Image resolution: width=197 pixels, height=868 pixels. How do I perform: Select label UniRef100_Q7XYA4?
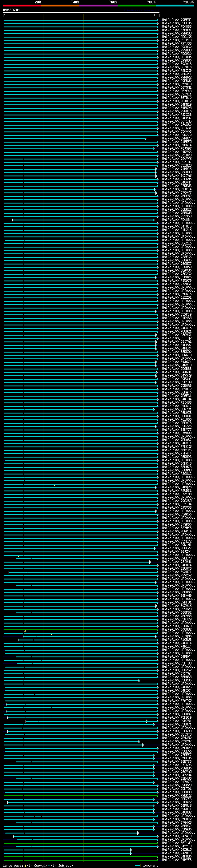177,673
